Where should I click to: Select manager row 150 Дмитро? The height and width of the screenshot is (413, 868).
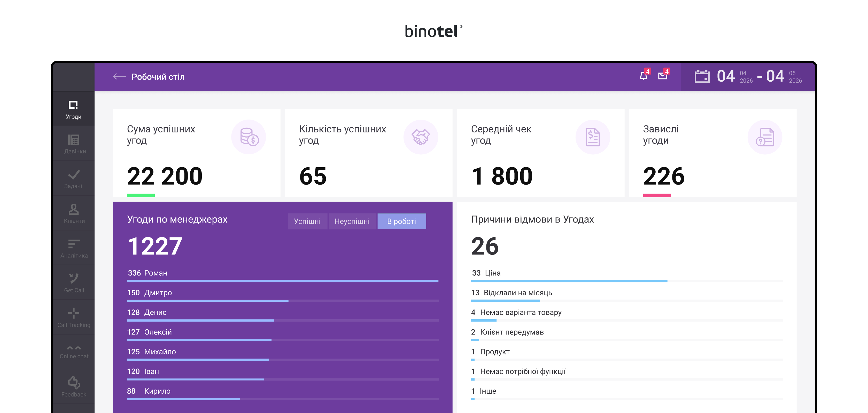point(283,295)
